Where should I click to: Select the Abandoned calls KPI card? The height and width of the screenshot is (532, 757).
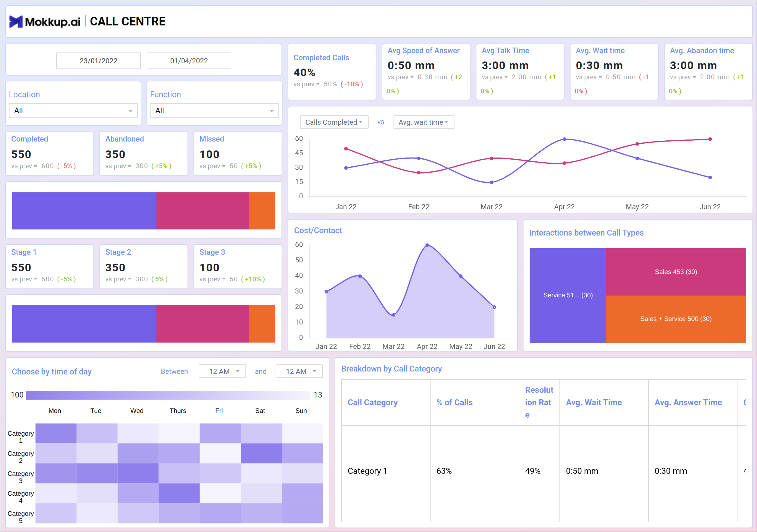tap(144, 154)
